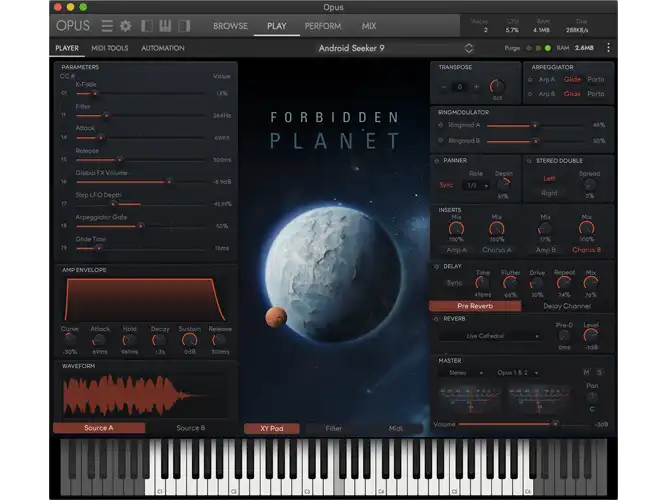Image resolution: width=667 pixels, height=500 pixels.
Task: Open the Master Stereo dropdown
Action: click(465, 373)
